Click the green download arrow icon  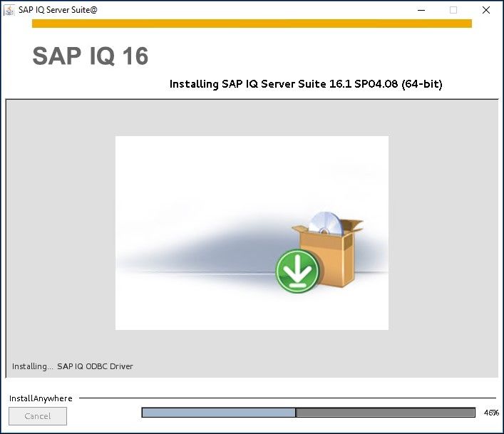pos(297,271)
